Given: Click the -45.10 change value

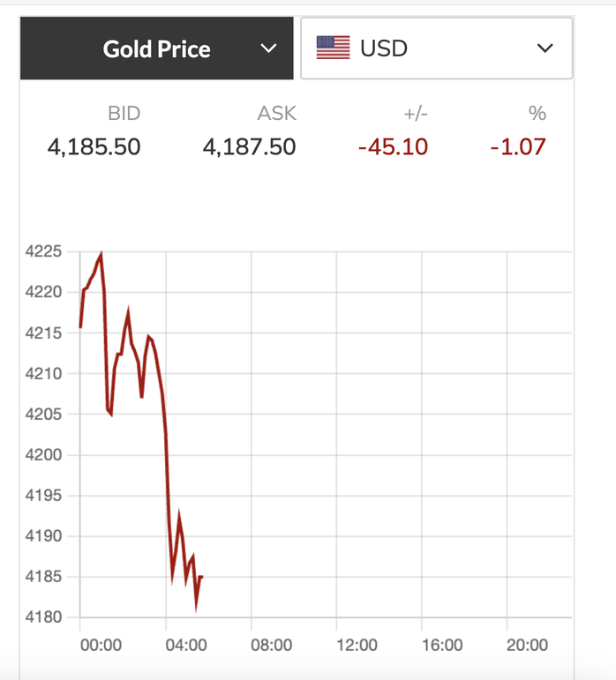Looking at the screenshot, I should tap(393, 146).
